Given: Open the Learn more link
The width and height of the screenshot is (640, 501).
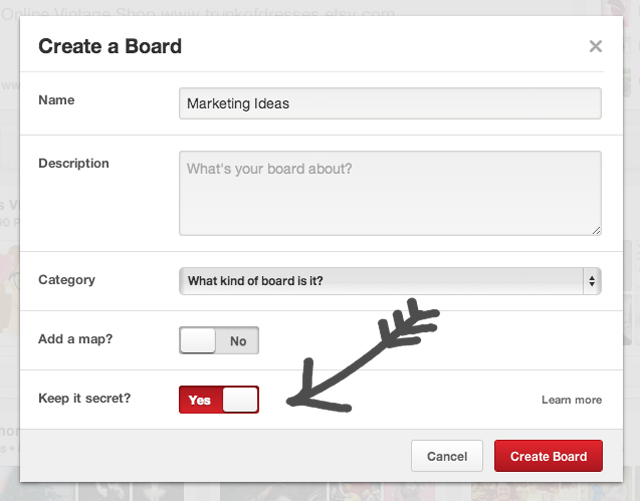Looking at the screenshot, I should point(571,400).
